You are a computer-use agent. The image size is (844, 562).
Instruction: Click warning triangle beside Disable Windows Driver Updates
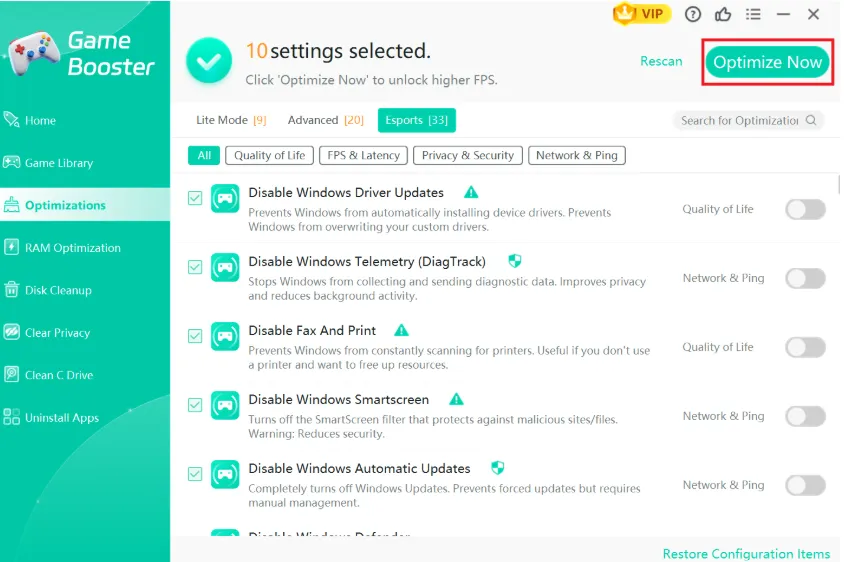(471, 192)
